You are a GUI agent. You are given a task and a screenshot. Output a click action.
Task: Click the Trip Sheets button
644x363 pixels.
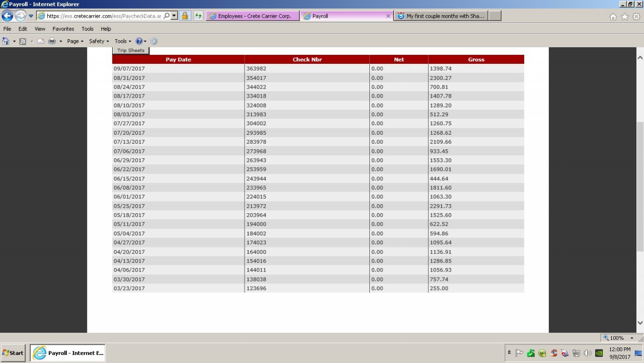tap(131, 50)
